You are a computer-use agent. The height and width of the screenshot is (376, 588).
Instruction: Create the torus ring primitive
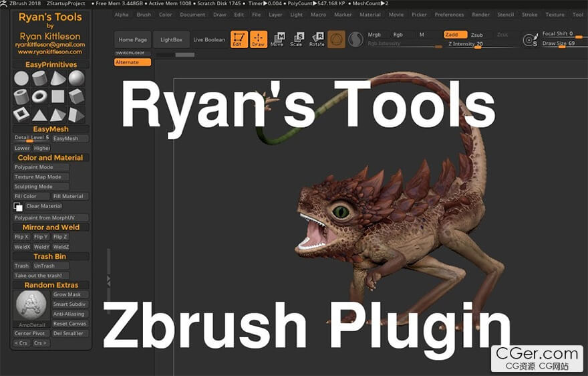(39, 96)
